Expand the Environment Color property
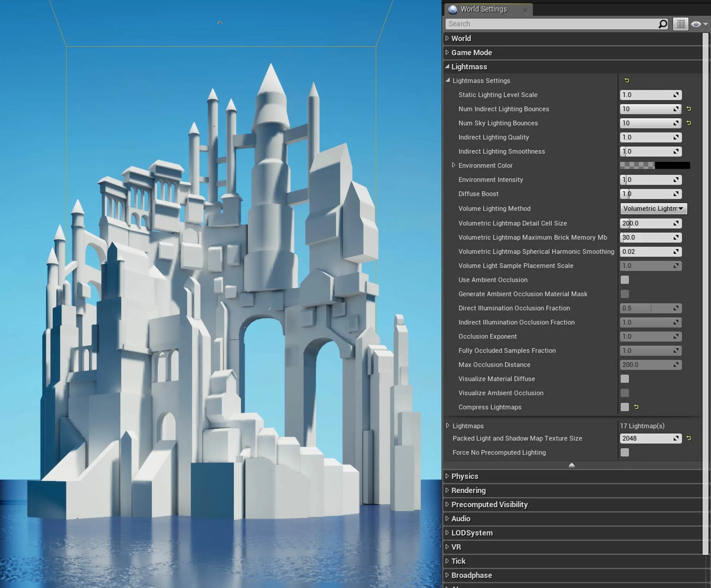Screen dimensions: 711x588 [453, 165]
